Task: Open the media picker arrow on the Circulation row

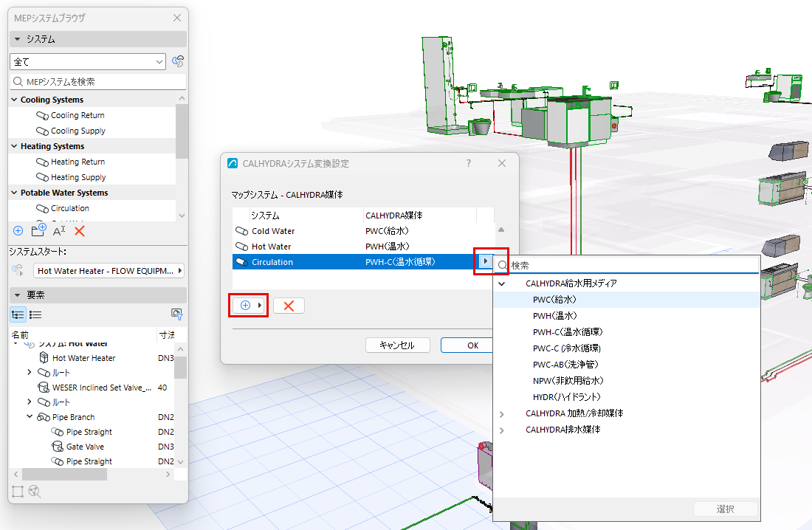Action: tap(485, 261)
